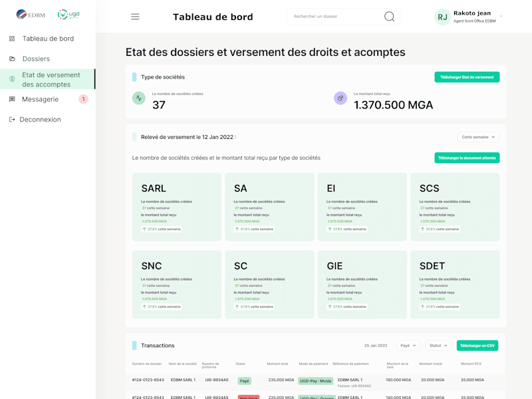
Task: Click the Etat de versement coin icon
Action: tap(12, 79)
